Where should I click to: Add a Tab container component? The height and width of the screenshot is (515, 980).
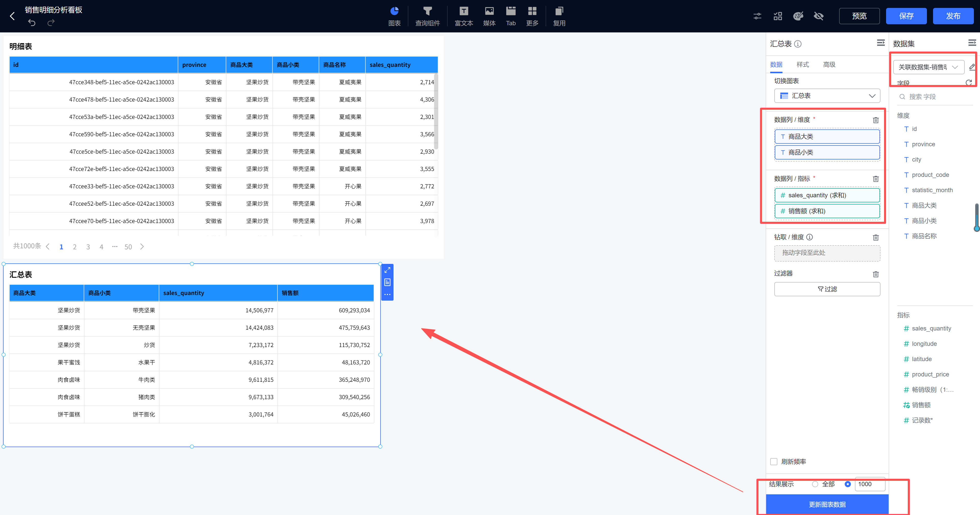pos(510,16)
